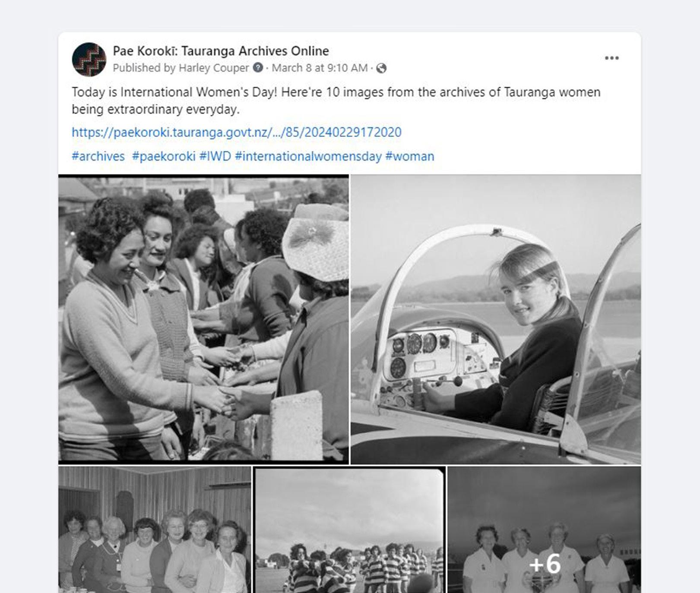Viewport: 700px width, 593px height.
Task: Click the publisher info question mark icon
Action: (x=258, y=68)
